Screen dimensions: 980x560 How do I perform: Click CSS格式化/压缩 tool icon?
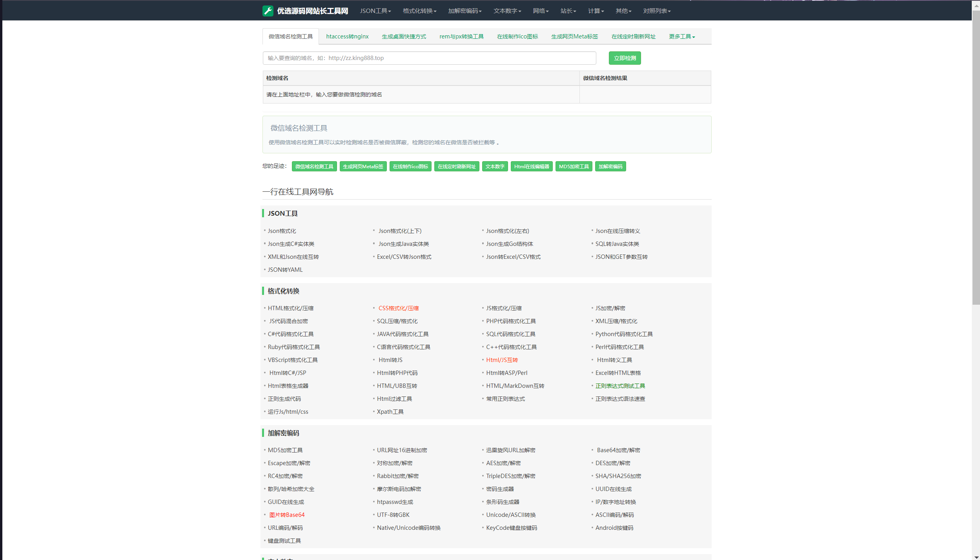398,307
